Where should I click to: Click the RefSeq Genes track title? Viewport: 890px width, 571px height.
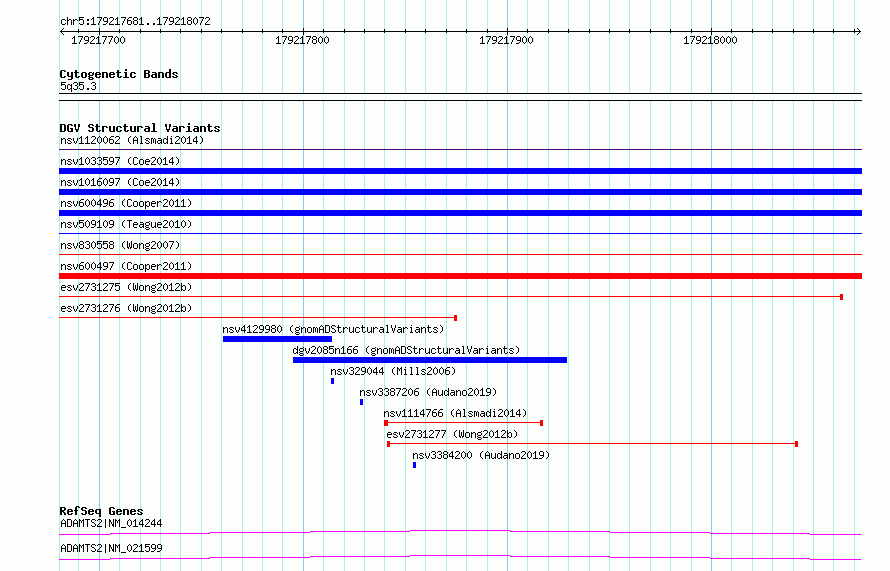point(101,511)
